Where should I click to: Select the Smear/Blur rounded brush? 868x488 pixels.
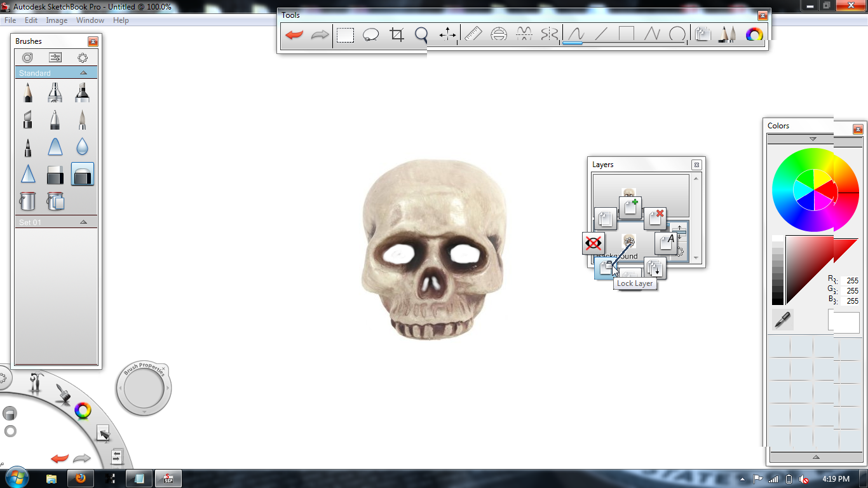point(55,147)
